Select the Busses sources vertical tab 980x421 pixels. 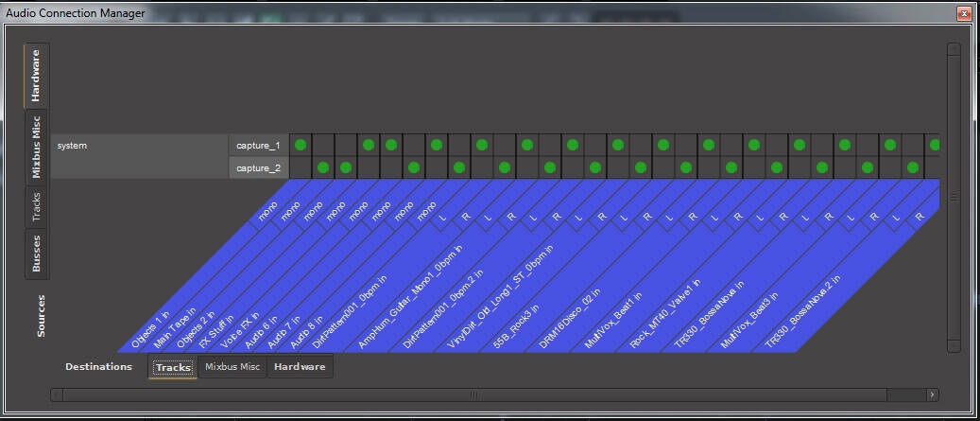click(38, 254)
